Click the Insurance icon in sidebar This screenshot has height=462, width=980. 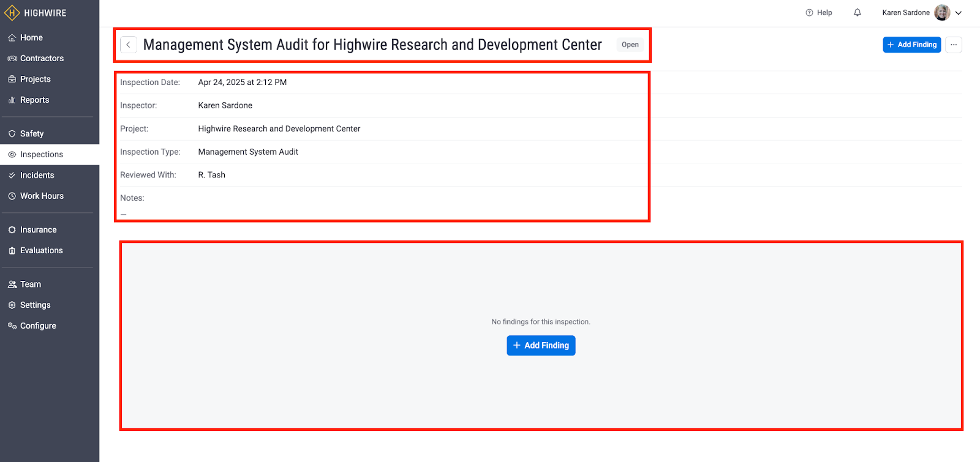point(12,230)
